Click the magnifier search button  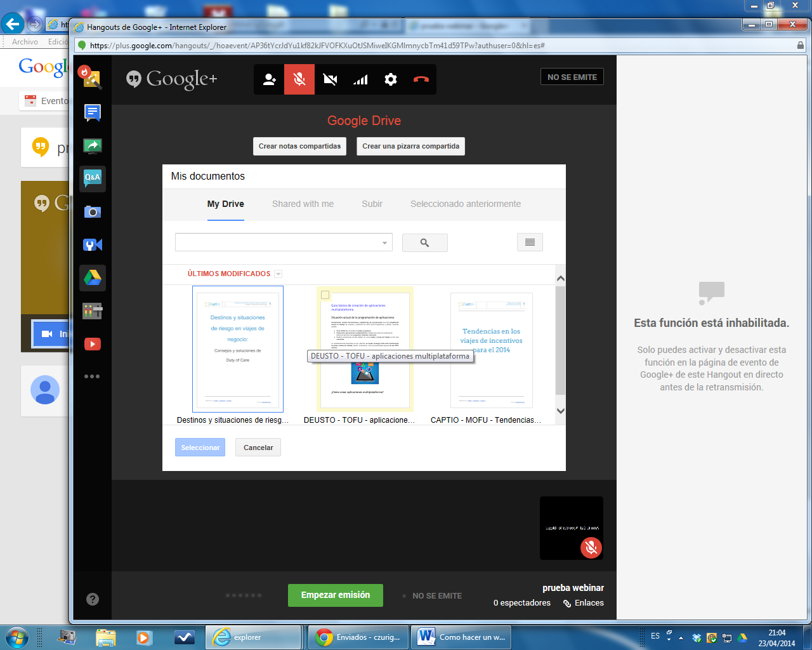(x=425, y=242)
